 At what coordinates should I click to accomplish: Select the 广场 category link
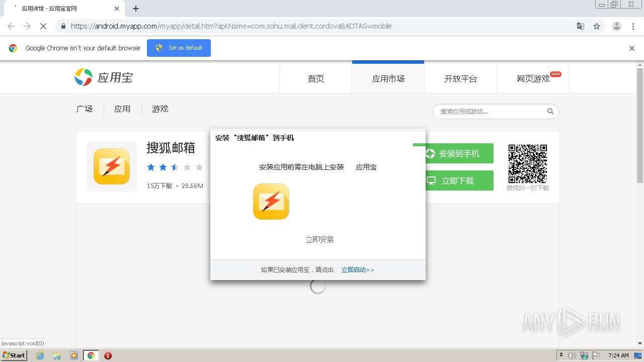point(85,109)
